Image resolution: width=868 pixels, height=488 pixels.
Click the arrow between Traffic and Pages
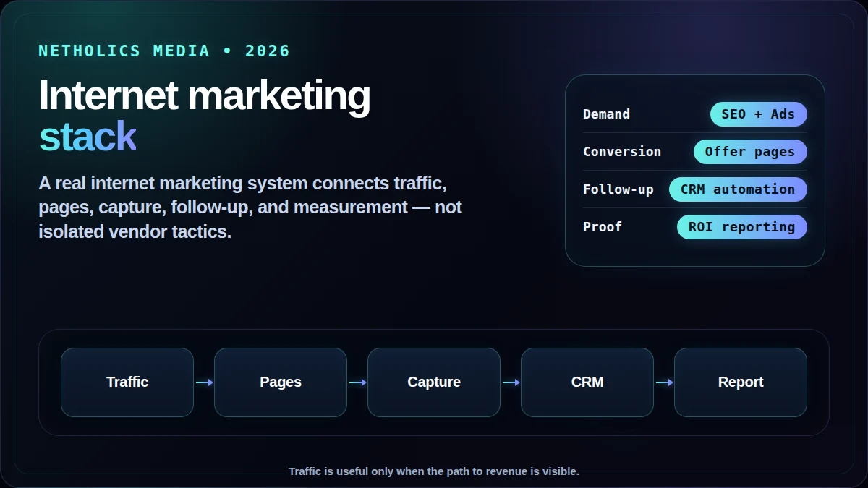(x=204, y=382)
